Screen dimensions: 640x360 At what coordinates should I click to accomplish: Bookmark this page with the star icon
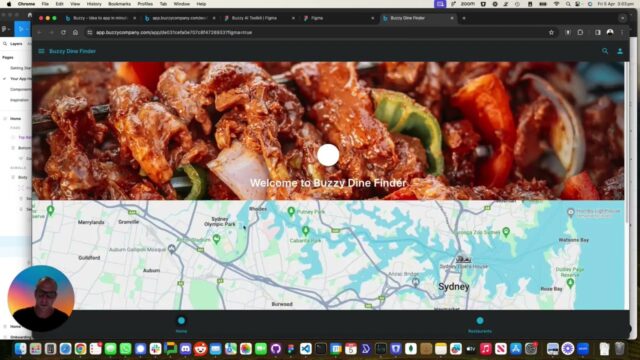(551, 32)
